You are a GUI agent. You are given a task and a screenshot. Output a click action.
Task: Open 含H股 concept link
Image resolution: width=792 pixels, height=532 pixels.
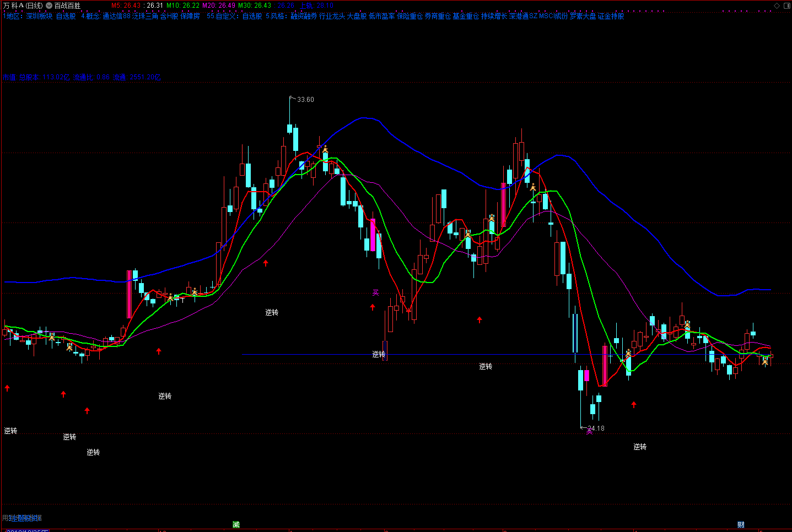[169, 17]
